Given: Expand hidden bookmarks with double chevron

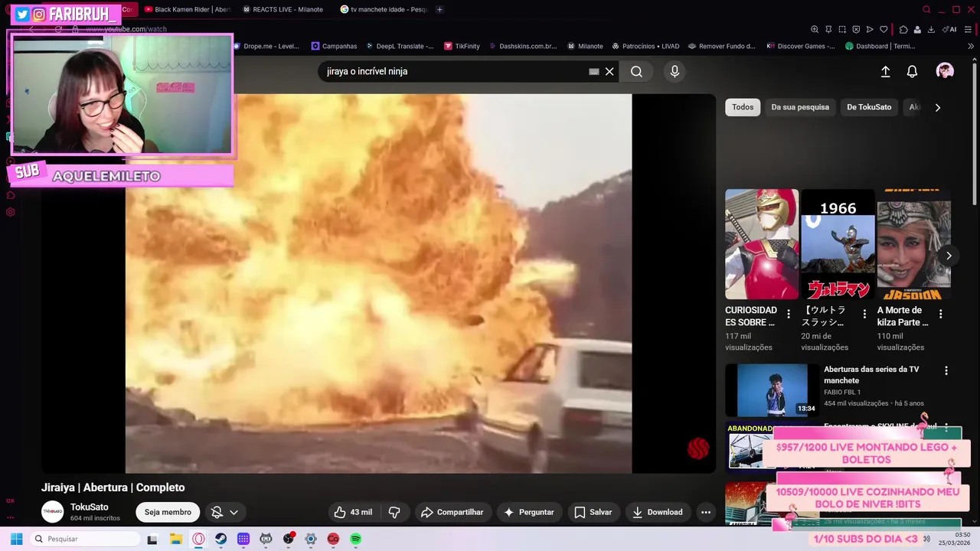Looking at the screenshot, I should (971, 46).
